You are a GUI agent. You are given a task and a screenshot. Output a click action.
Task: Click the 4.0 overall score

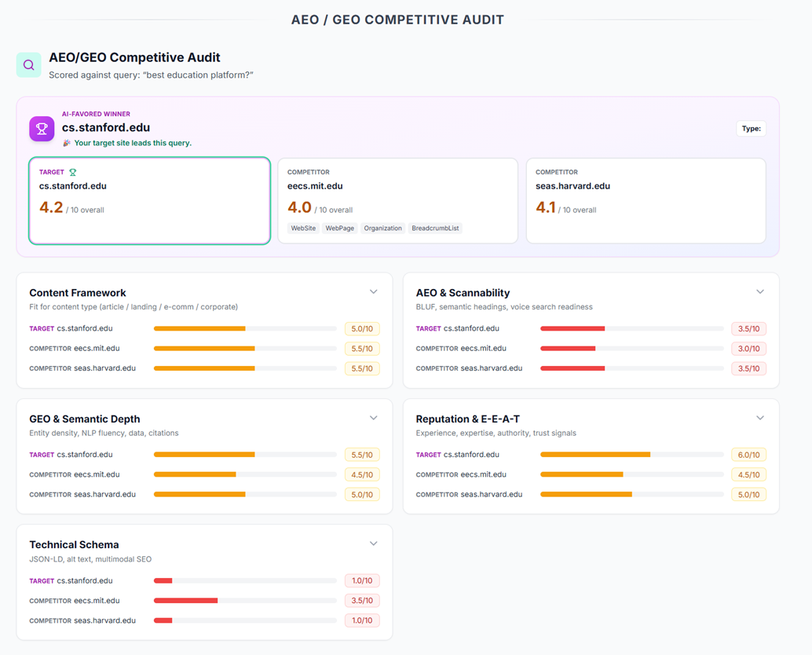299,207
